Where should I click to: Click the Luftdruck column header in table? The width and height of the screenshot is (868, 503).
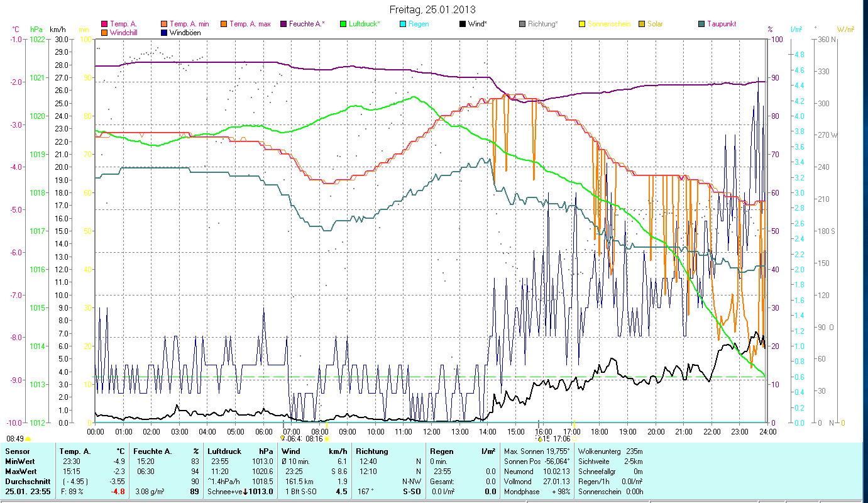tap(225, 451)
